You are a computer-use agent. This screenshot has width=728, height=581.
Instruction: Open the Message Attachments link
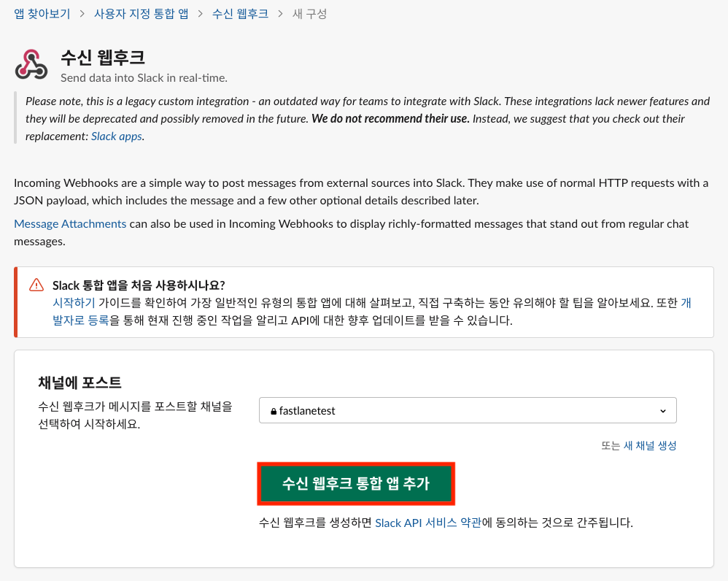70,224
